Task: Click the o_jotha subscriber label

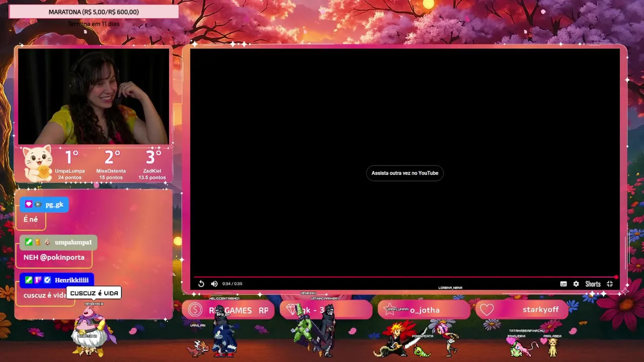Action: pyautogui.click(x=425, y=310)
